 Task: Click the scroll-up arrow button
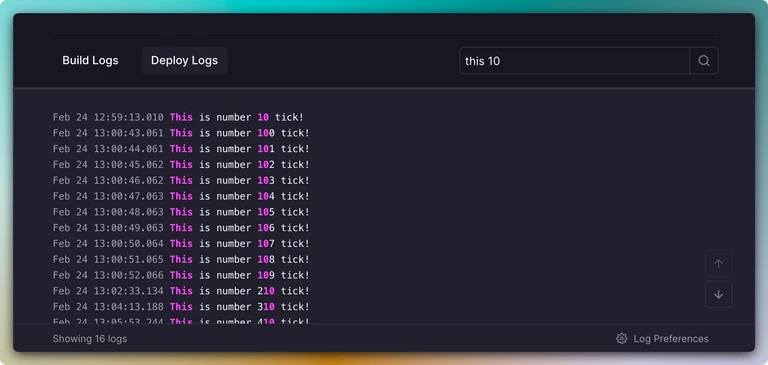(x=719, y=264)
